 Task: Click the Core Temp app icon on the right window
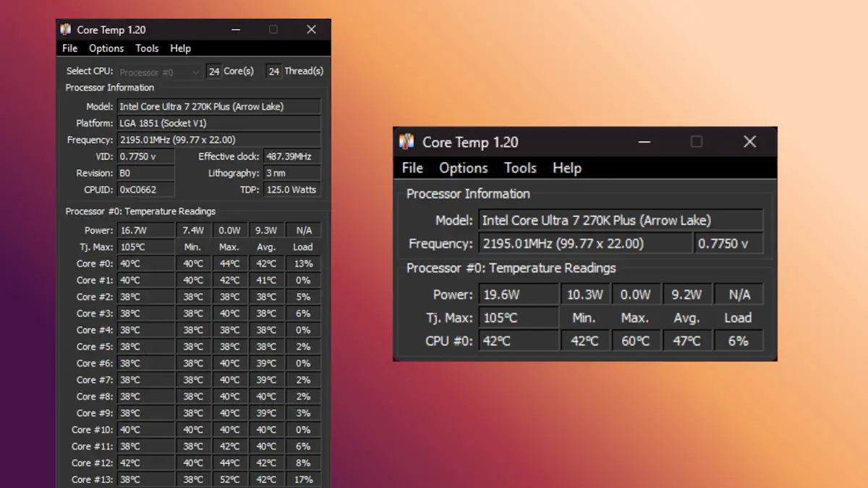pyautogui.click(x=407, y=142)
